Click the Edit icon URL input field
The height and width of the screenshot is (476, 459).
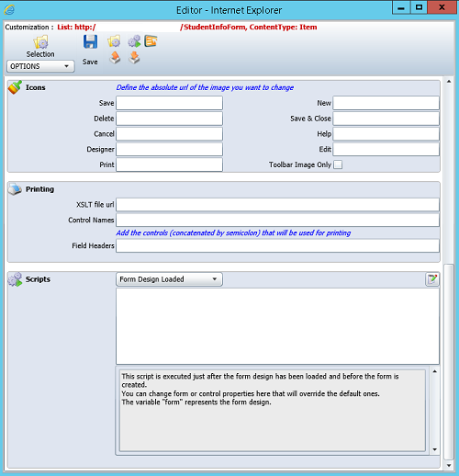tap(386, 150)
